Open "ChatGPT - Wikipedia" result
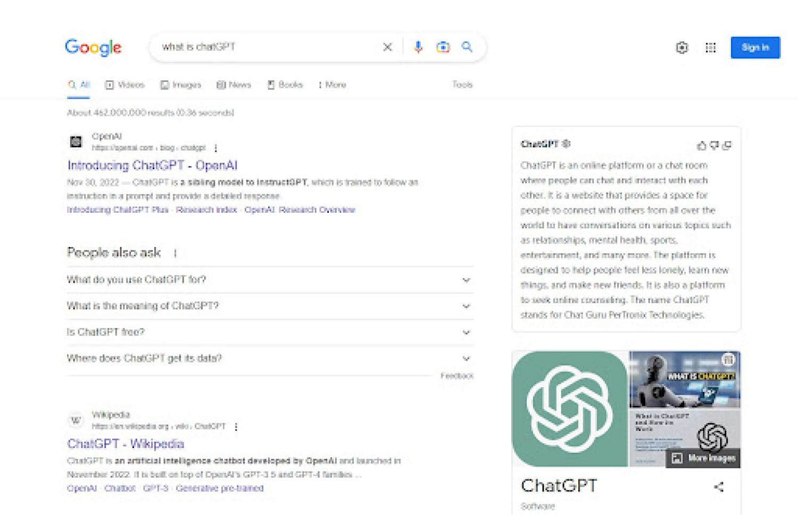Image resolution: width=798 pixels, height=532 pixels. (126, 444)
